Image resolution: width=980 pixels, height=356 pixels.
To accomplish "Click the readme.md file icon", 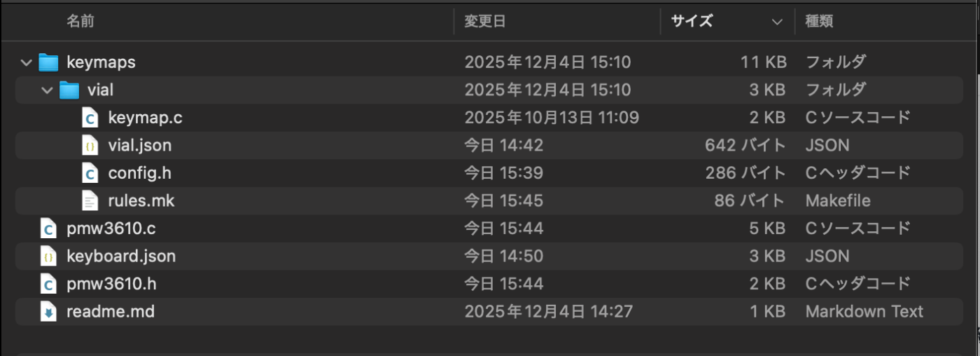I will (x=48, y=312).
